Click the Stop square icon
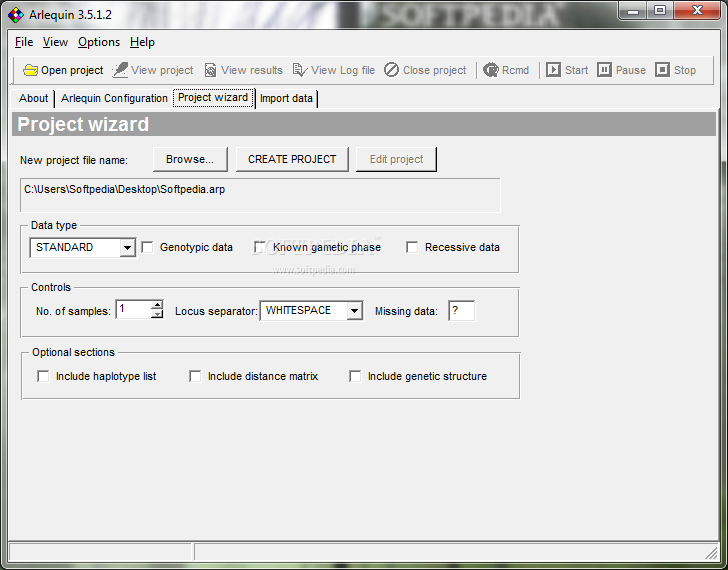 662,70
